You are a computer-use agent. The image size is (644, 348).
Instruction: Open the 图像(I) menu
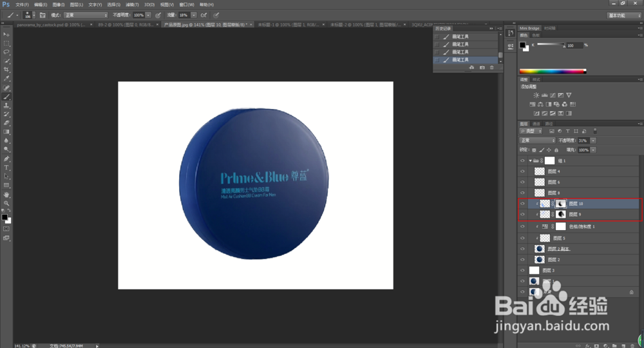tap(59, 5)
